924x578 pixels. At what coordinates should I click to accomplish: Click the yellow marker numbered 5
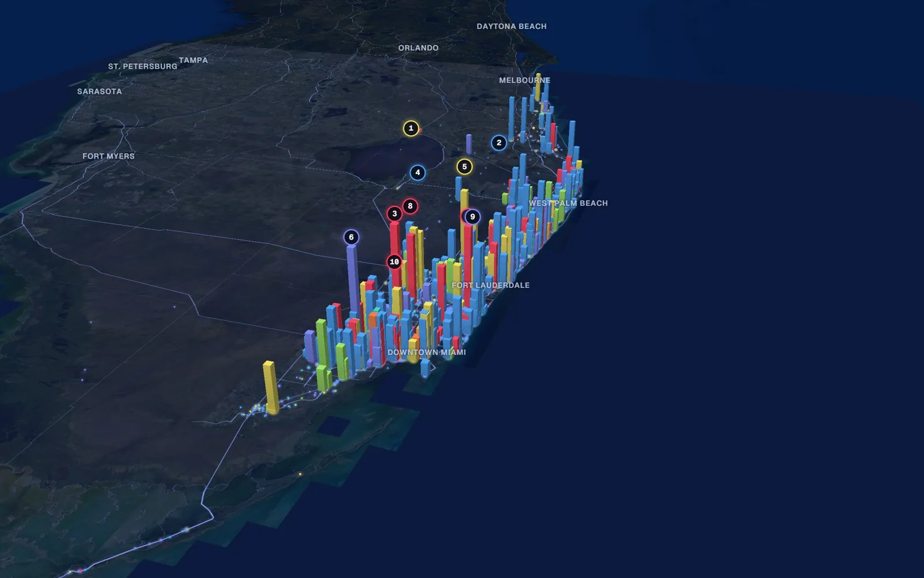point(464,167)
